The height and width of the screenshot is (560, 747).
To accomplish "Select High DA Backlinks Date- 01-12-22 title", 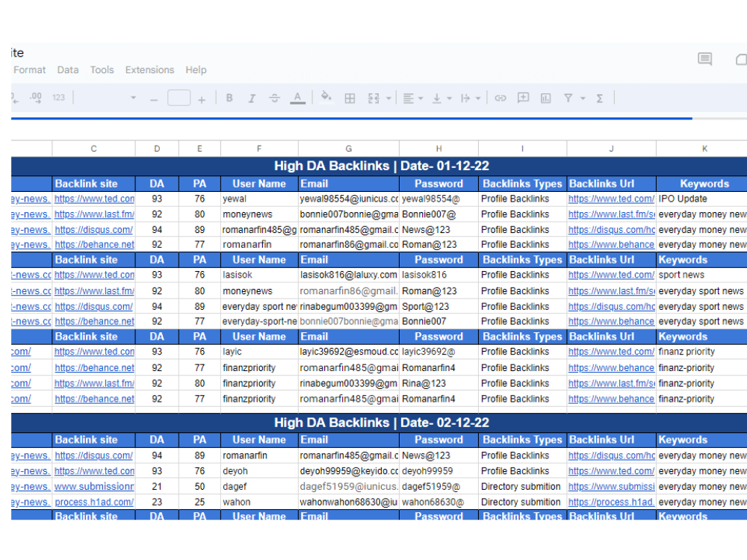I will [x=382, y=166].
